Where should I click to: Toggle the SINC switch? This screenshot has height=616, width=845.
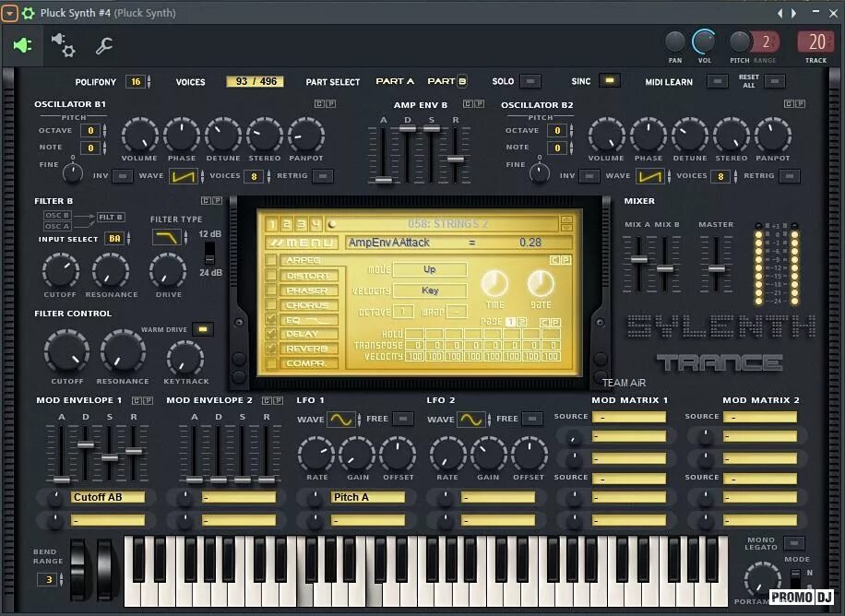(x=610, y=81)
